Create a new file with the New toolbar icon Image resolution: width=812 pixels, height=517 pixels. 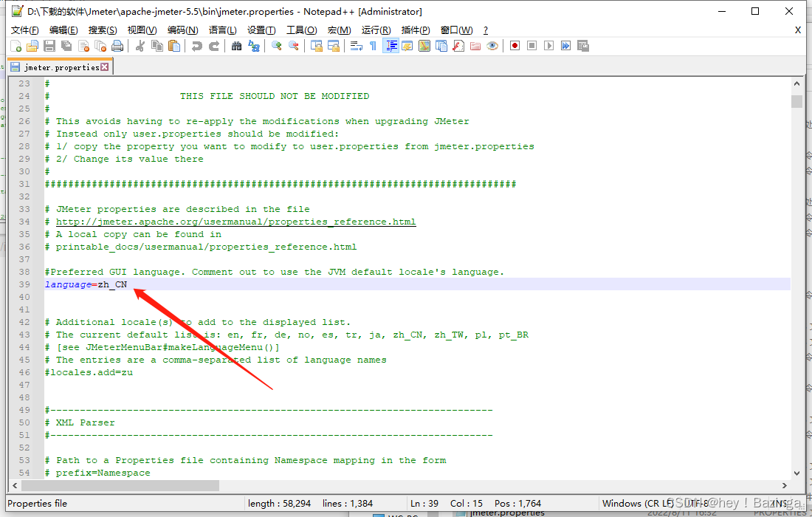(16, 46)
